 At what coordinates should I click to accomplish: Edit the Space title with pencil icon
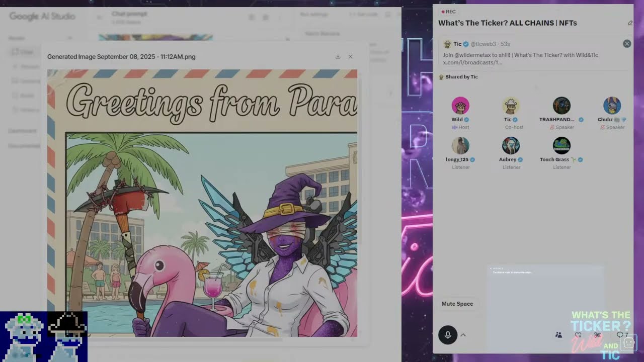(x=630, y=23)
